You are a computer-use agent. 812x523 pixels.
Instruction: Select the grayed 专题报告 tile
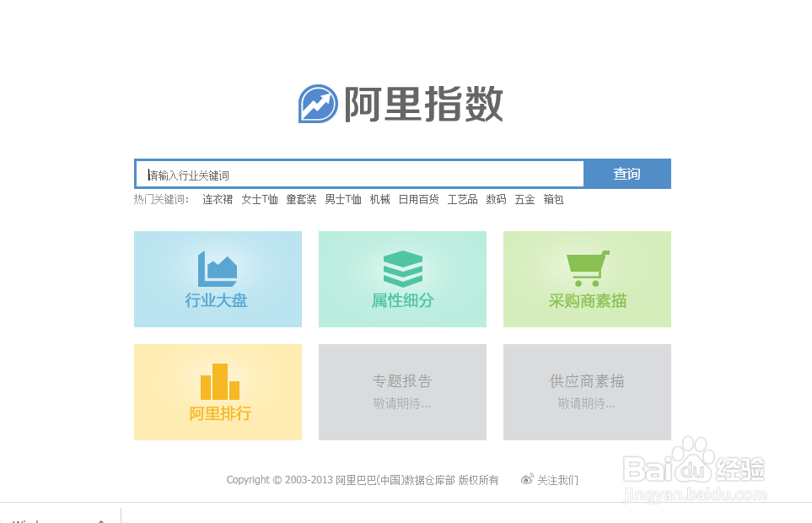(402, 392)
